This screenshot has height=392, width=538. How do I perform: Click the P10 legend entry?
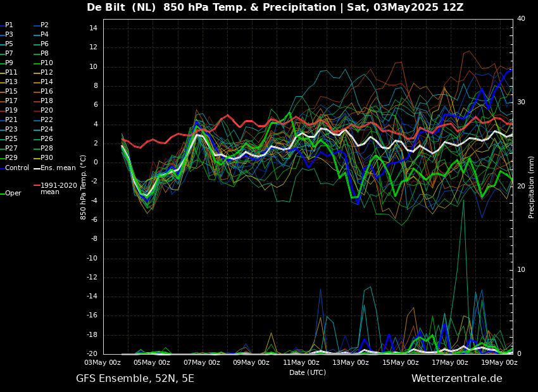(46, 63)
